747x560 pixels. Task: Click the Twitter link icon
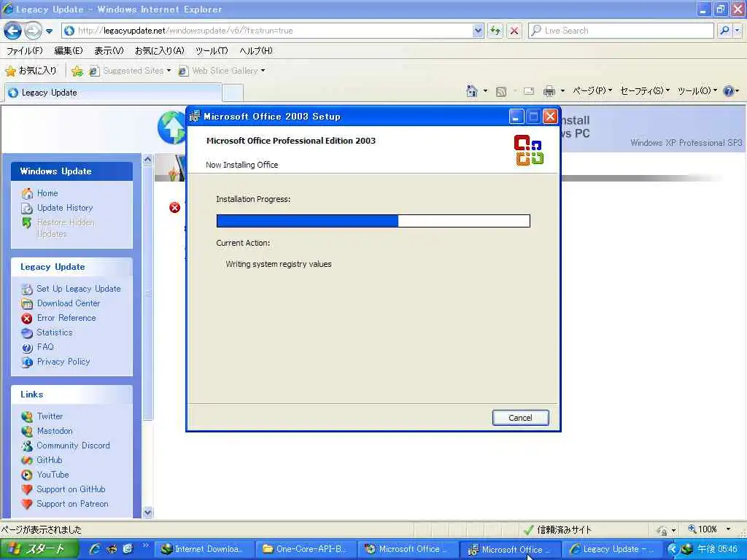point(27,416)
